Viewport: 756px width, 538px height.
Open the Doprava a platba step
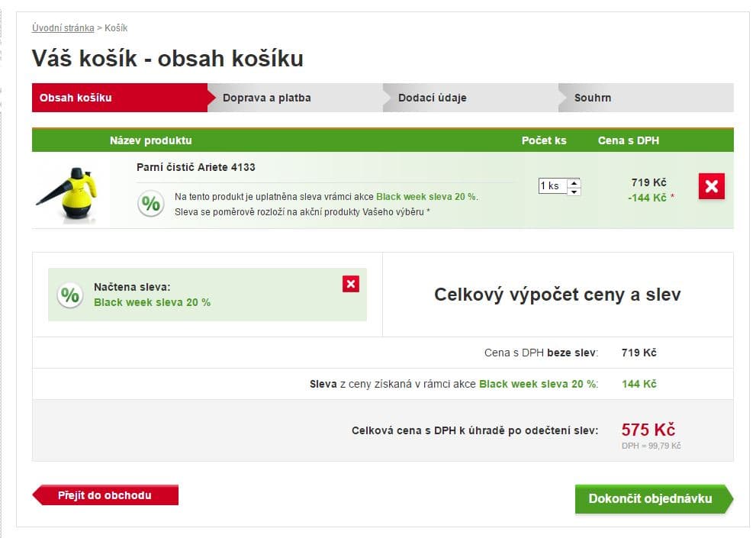coord(295,98)
